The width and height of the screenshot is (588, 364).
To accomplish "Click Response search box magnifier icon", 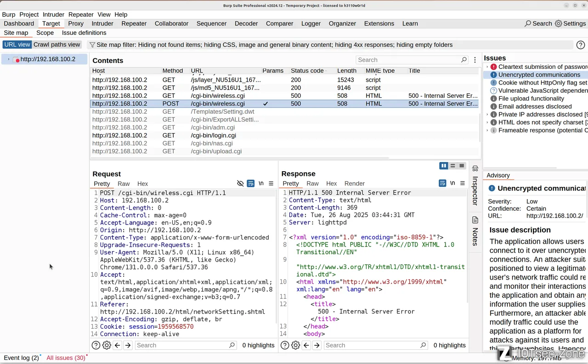I will (x=423, y=345).
